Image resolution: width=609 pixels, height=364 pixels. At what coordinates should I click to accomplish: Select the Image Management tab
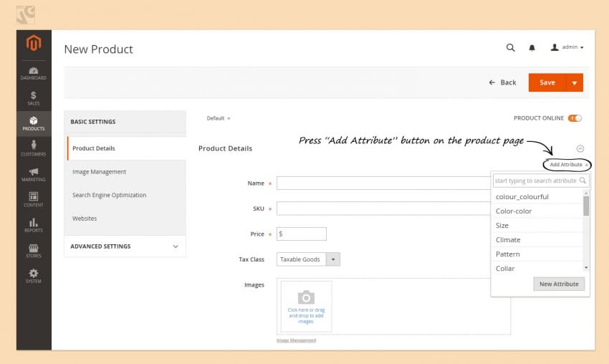pos(99,172)
